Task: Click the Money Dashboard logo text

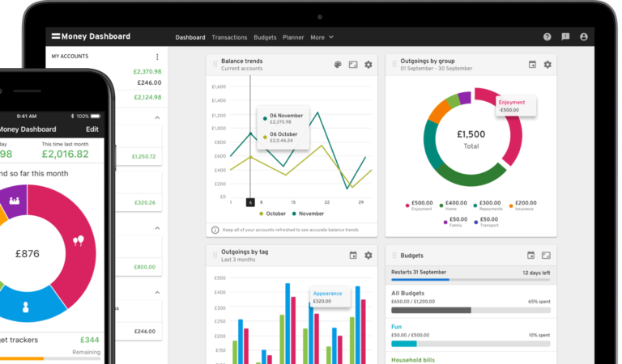Action: [96, 36]
